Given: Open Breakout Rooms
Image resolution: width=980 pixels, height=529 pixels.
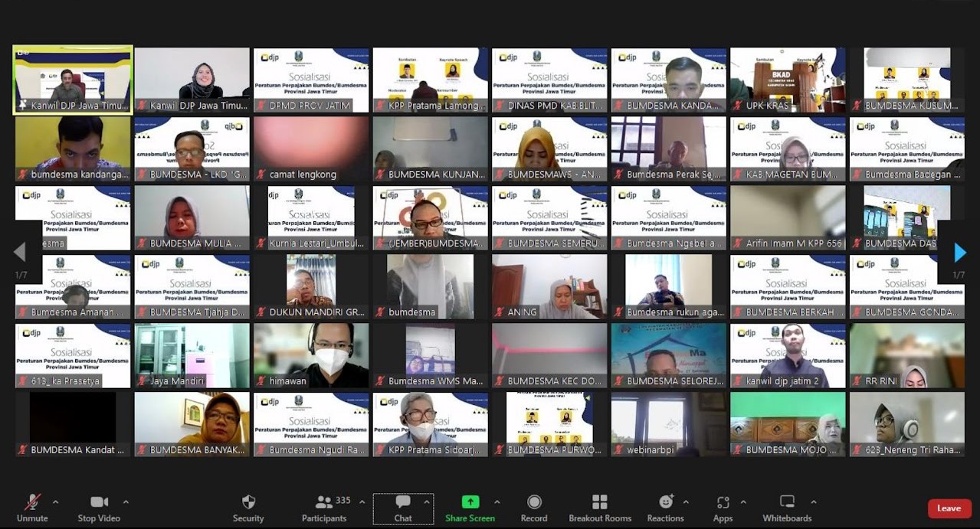Looking at the screenshot, I should coord(600,508).
